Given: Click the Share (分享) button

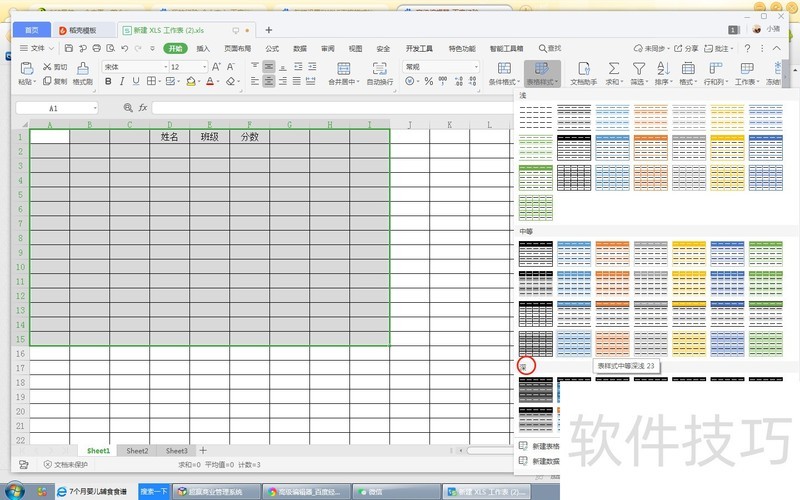Looking at the screenshot, I should [x=688, y=48].
